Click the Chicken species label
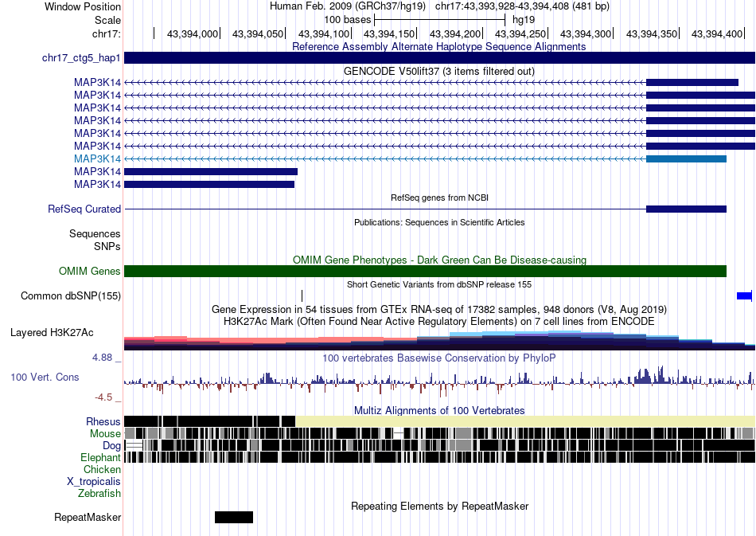 (x=102, y=469)
